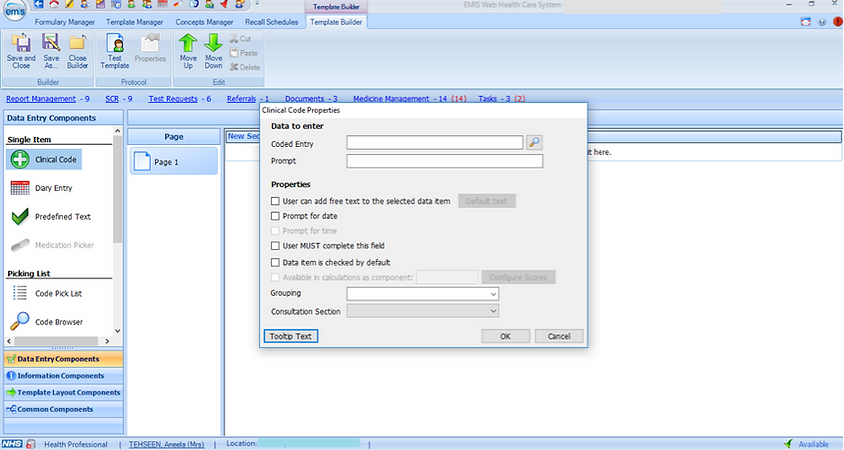Switch to the Formulary Manager tab

pos(65,22)
